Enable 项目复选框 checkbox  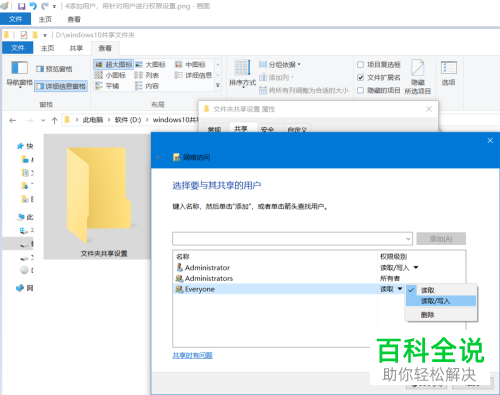pyautogui.click(x=360, y=64)
